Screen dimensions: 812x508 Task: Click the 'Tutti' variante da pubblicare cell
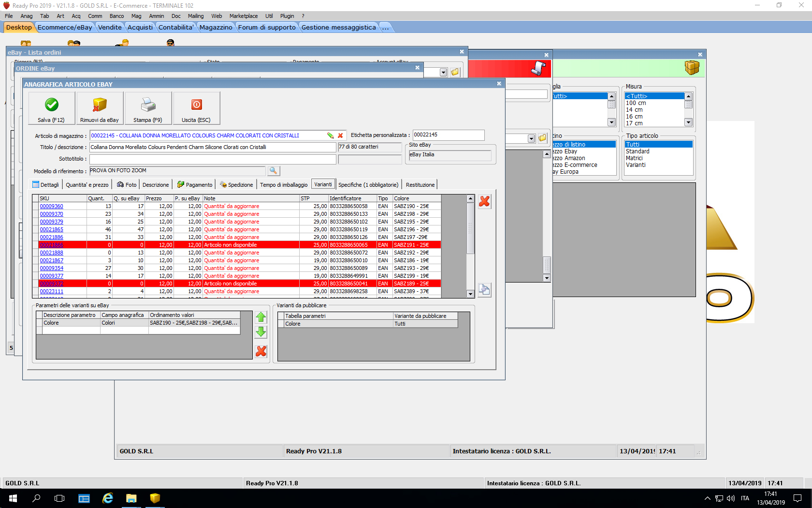(x=425, y=324)
